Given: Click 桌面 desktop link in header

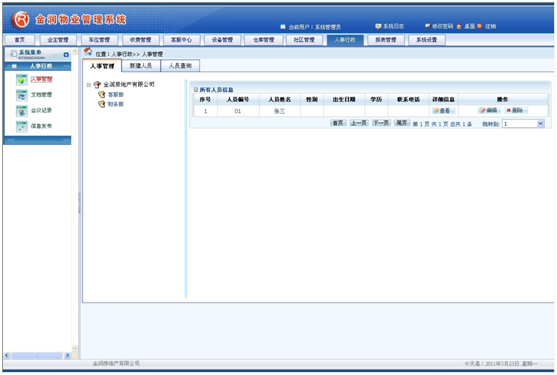Looking at the screenshot, I should (x=466, y=26).
